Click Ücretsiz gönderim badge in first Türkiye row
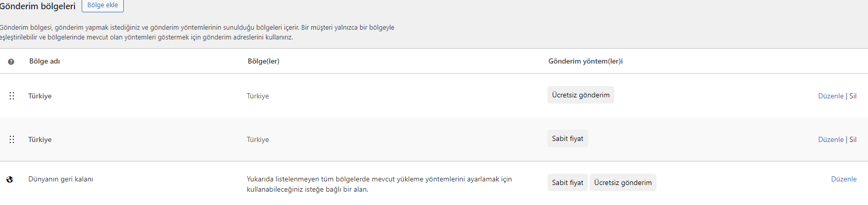Viewport: 868px width, 205px height. [x=581, y=95]
